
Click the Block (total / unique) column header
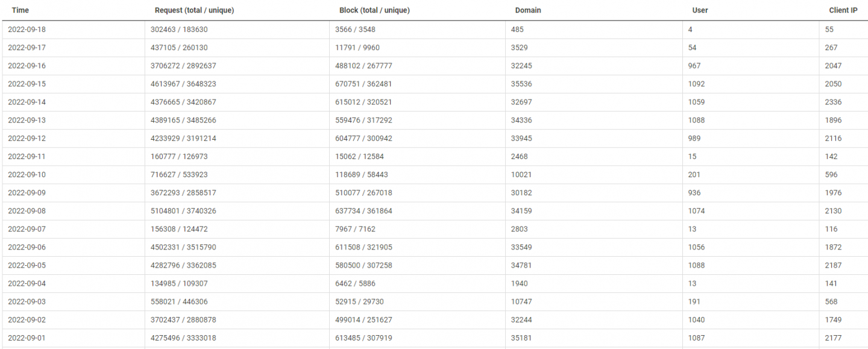point(374,10)
